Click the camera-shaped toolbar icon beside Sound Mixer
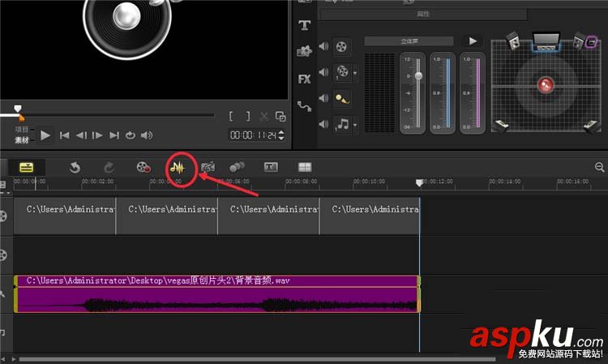608x364 pixels. coord(208,168)
